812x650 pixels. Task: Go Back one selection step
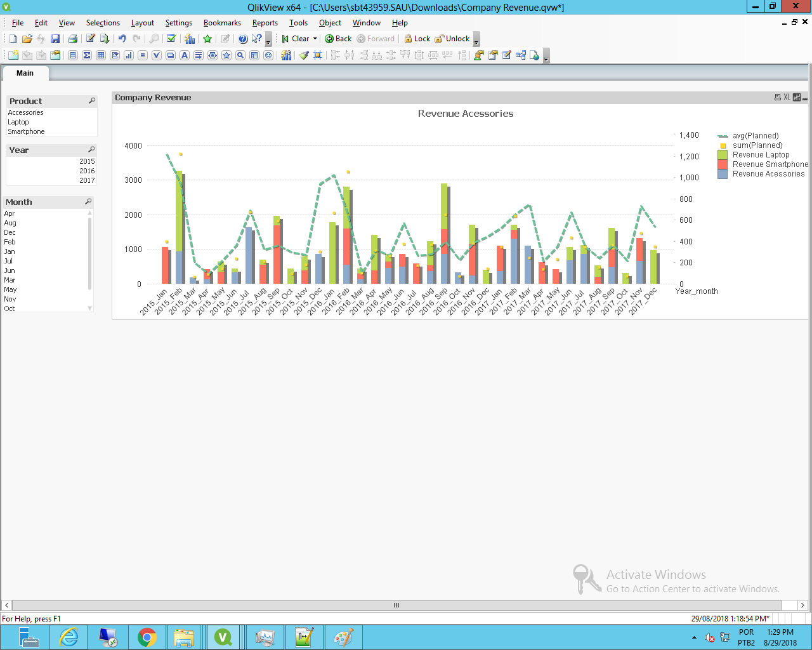338,39
